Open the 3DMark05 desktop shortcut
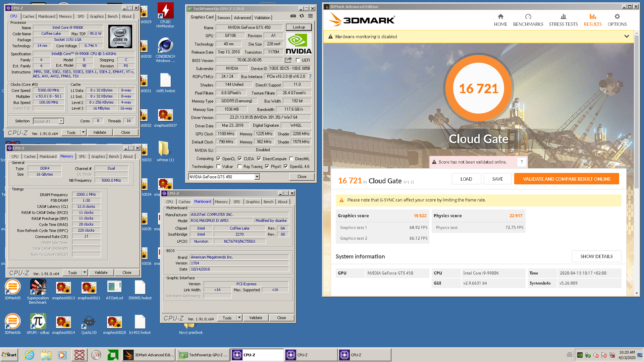The height and width of the screenshot is (362, 644). pos(12,290)
